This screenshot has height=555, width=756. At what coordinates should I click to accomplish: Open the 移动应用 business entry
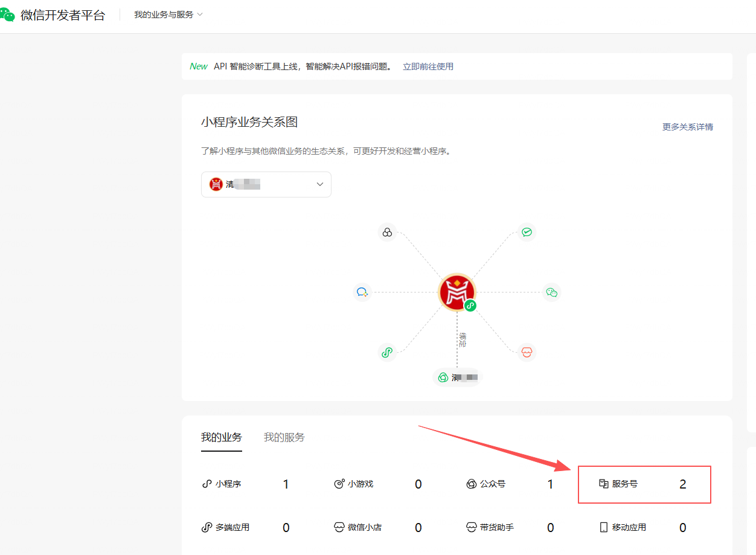point(629,527)
